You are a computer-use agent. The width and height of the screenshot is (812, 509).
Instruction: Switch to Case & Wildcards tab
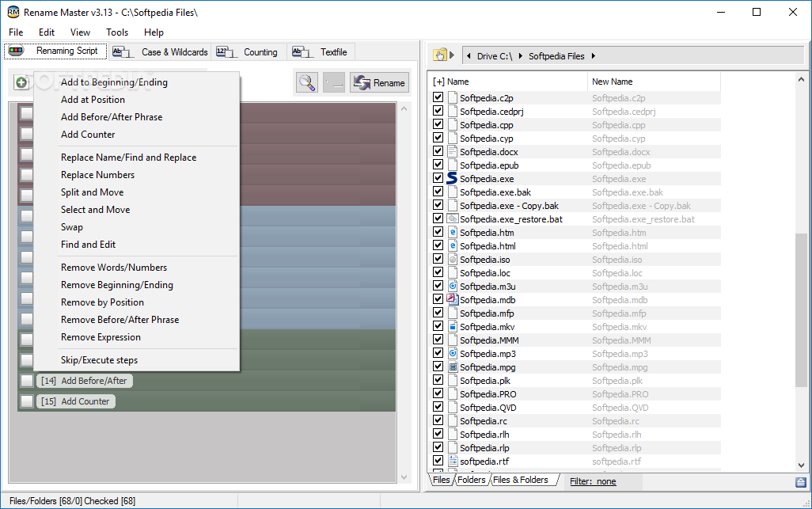point(160,51)
